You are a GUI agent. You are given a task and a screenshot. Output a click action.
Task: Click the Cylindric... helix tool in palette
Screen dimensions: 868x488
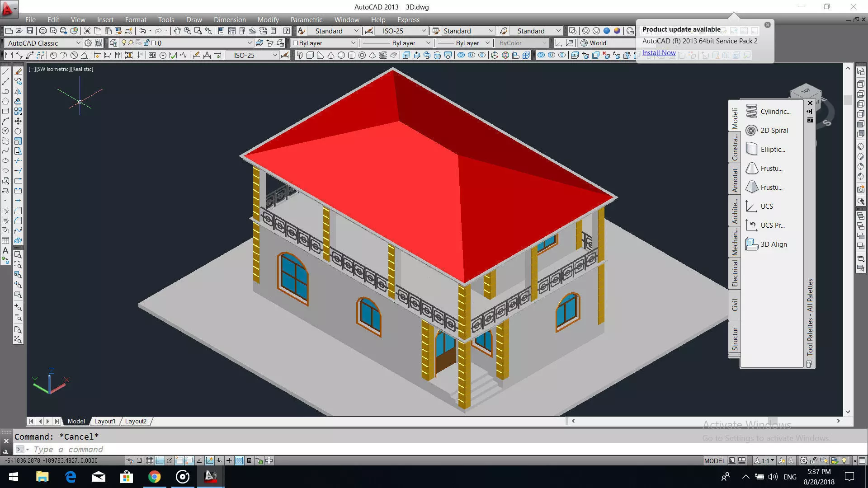coord(768,111)
